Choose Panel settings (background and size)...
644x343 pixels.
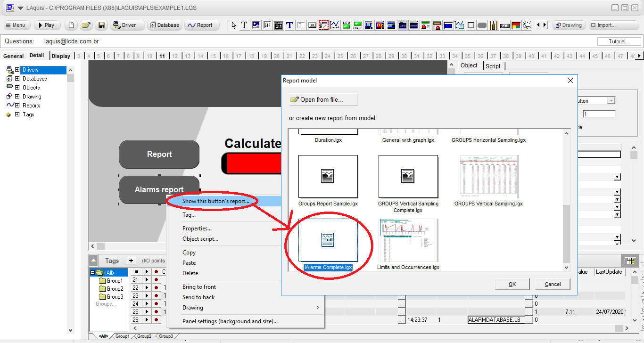230,321
